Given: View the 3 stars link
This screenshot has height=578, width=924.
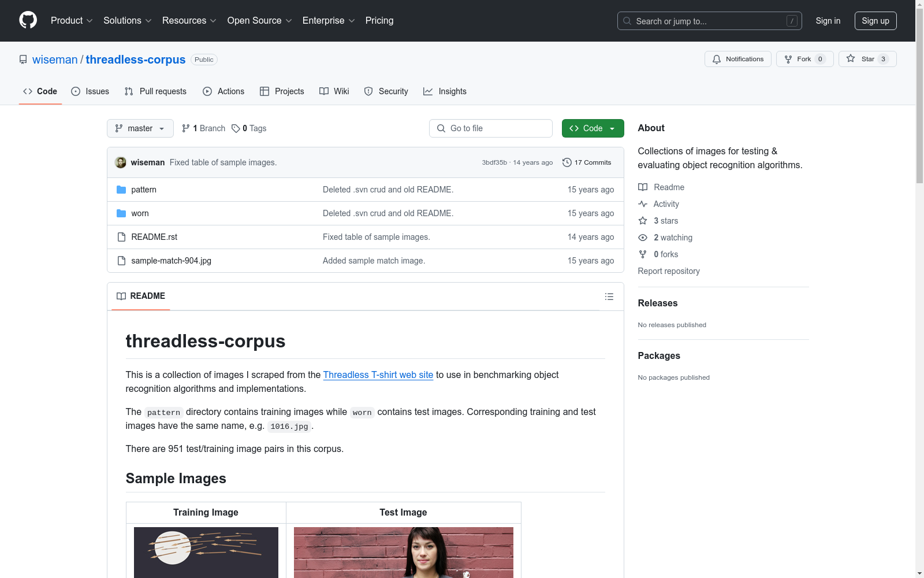Looking at the screenshot, I should click(658, 221).
